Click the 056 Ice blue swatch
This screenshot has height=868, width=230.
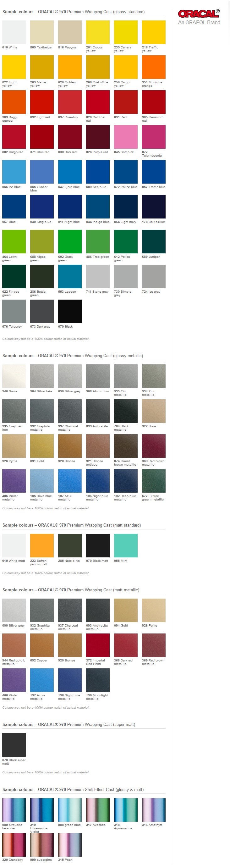[14, 172]
